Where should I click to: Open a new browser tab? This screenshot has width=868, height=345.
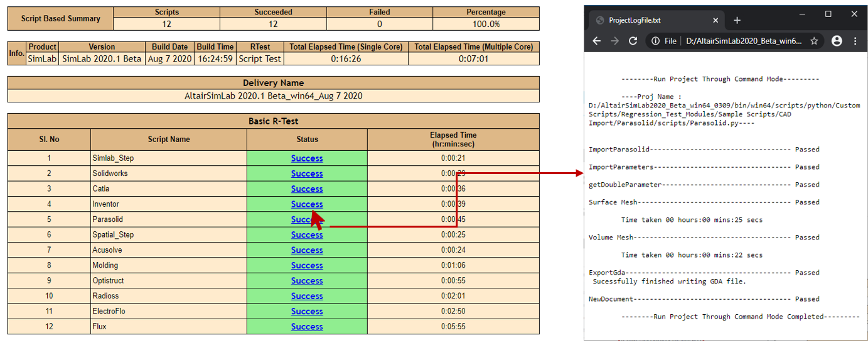[737, 20]
